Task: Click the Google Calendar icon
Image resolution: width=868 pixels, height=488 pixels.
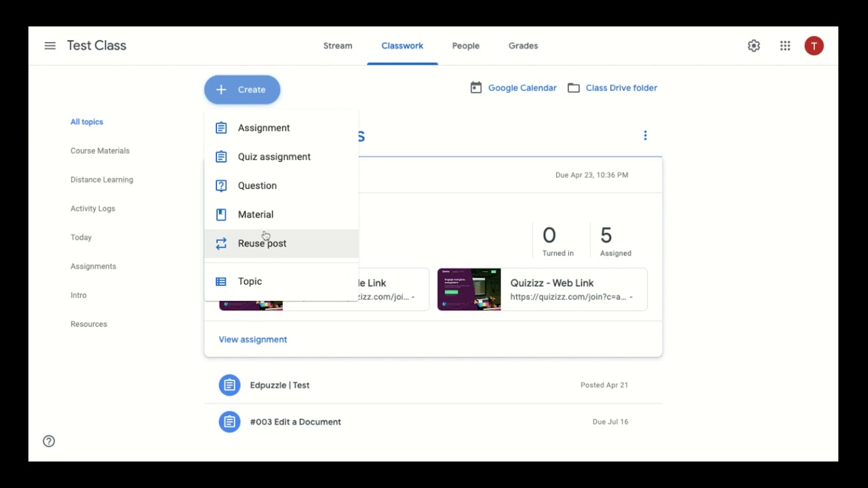Action: coord(476,88)
